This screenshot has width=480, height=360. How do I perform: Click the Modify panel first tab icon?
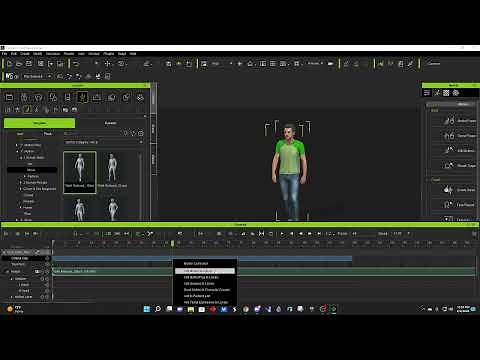tap(427, 93)
